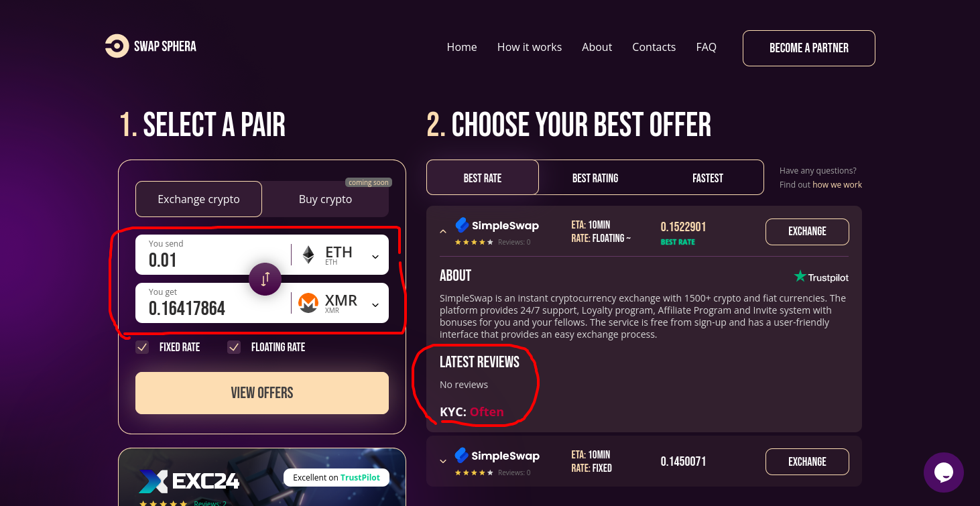The height and width of the screenshot is (506, 980).
Task: Click the SimpleSwap logo in first offer
Action: [497, 225]
